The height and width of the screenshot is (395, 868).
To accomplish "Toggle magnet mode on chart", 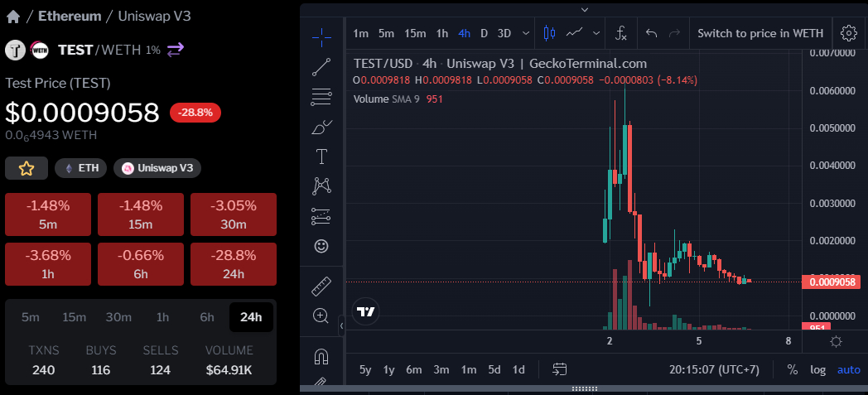I will coord(321,357).
